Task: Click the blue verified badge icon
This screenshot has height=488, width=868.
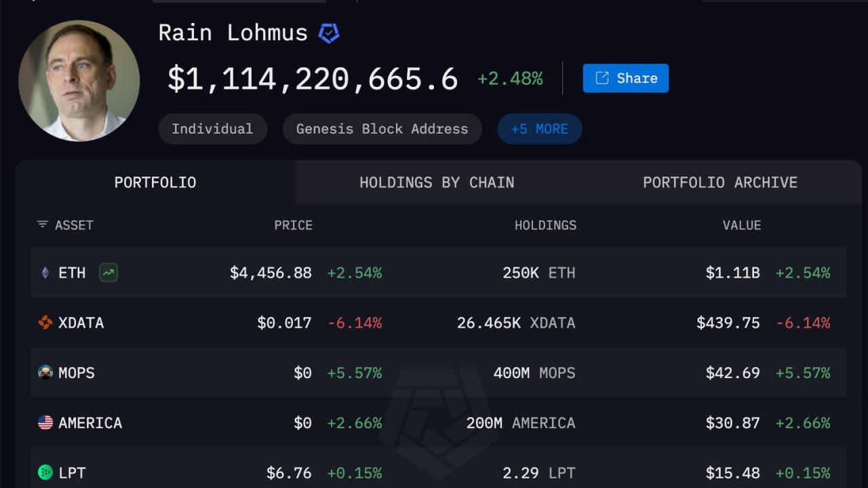Action: point(329,33)
